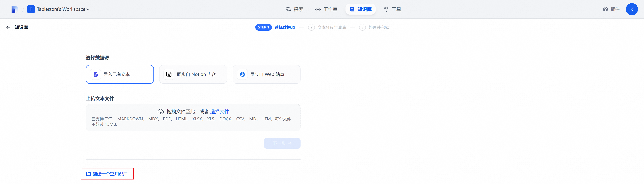
Task: Click step 2 文本分段与清洗 indicator
Action: click(327, 27)
